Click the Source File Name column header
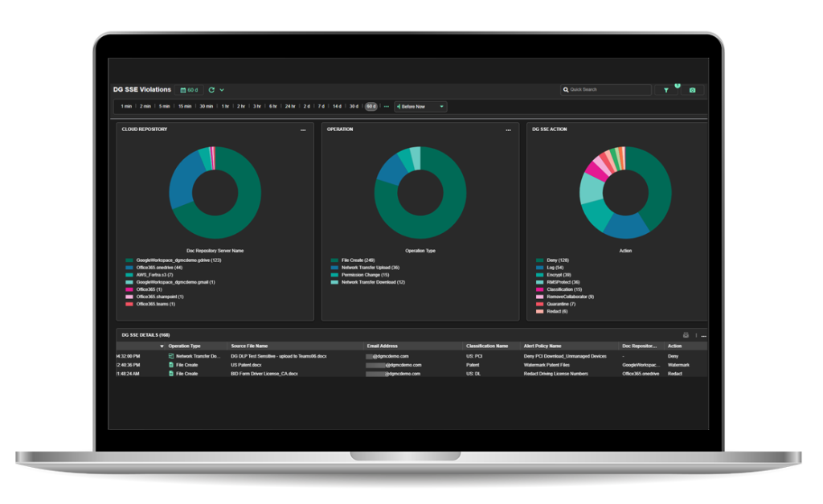This screenshot has width=823, height=504. click(x=249, y=346)
